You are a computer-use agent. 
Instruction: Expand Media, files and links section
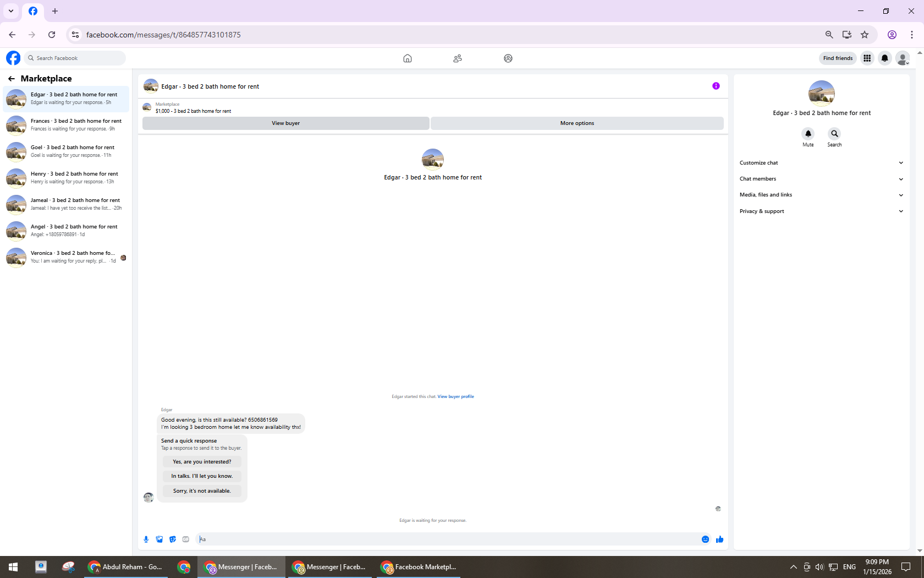pyautogui.click(x=821, y=195)
